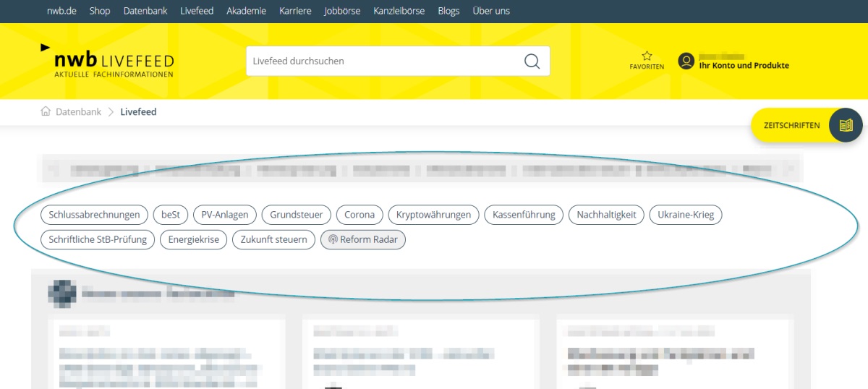Open the Zeitschriften book icon

[x=846, y=126]
